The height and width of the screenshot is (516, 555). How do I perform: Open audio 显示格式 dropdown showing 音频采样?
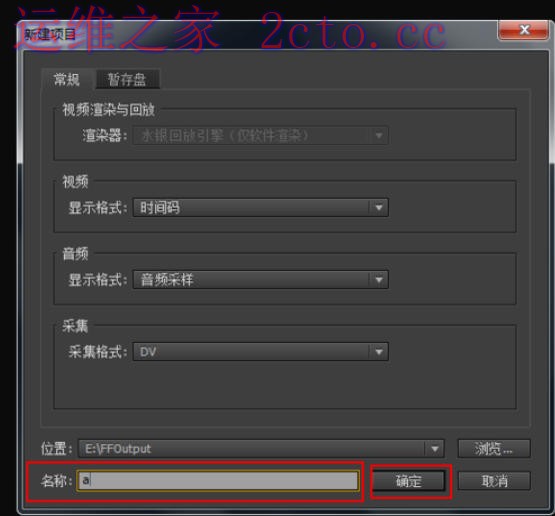261,280
